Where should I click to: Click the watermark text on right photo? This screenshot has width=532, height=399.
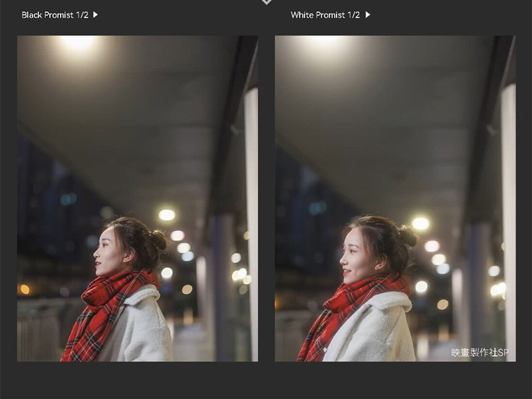(479, 352)
